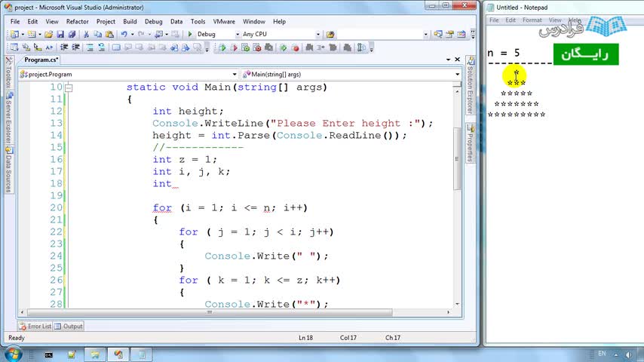Open New Project button dropdown arrow
The image size is (644, 362).
point(22,35)
